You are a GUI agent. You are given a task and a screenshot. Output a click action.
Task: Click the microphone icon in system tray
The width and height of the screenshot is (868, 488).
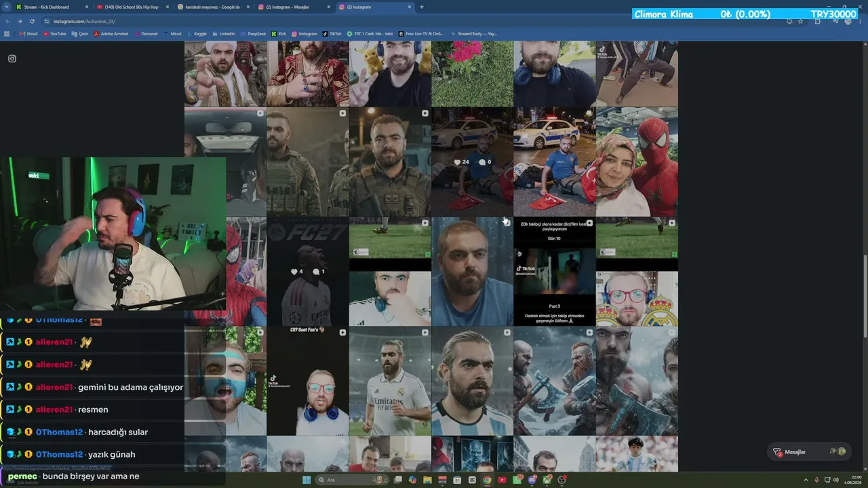point(816,480)
